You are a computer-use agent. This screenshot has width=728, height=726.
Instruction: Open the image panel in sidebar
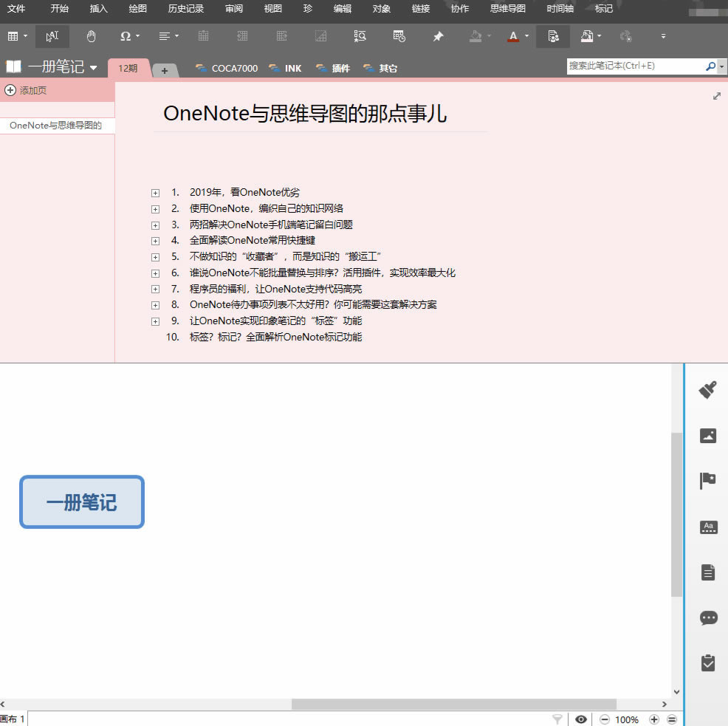[x=708, y=436]
